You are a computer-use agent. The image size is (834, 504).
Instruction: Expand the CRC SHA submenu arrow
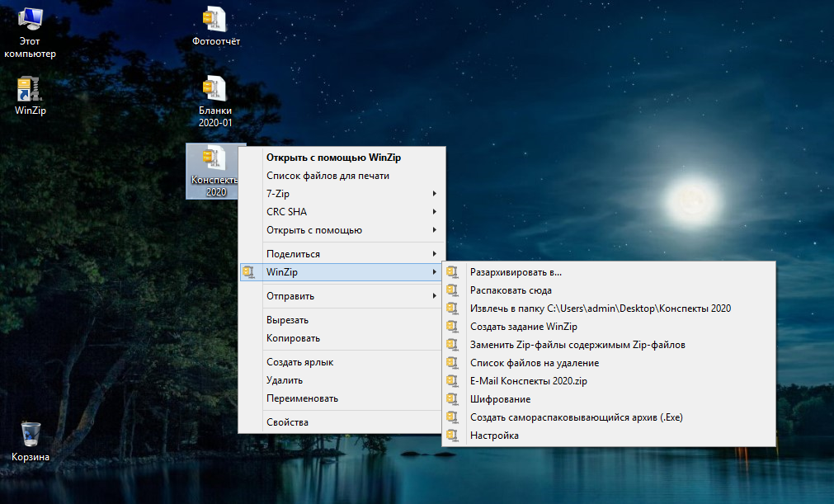(435, 212)
